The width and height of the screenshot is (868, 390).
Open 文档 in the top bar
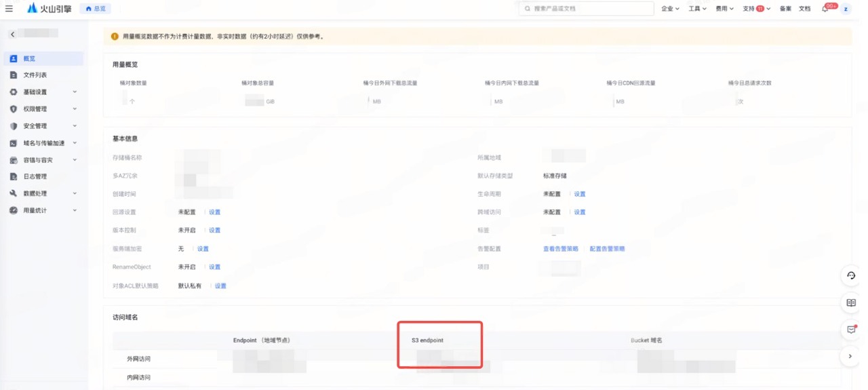804,9
